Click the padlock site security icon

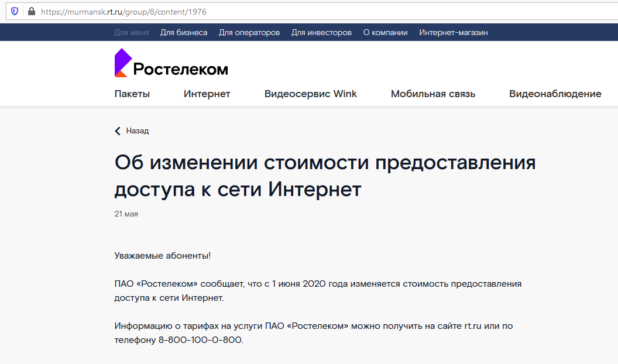point(32,12)
